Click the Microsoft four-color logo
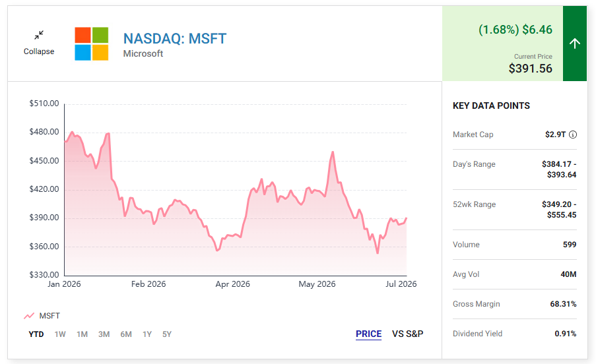Viewport: 596px width, 364px height. coord(92,44)
